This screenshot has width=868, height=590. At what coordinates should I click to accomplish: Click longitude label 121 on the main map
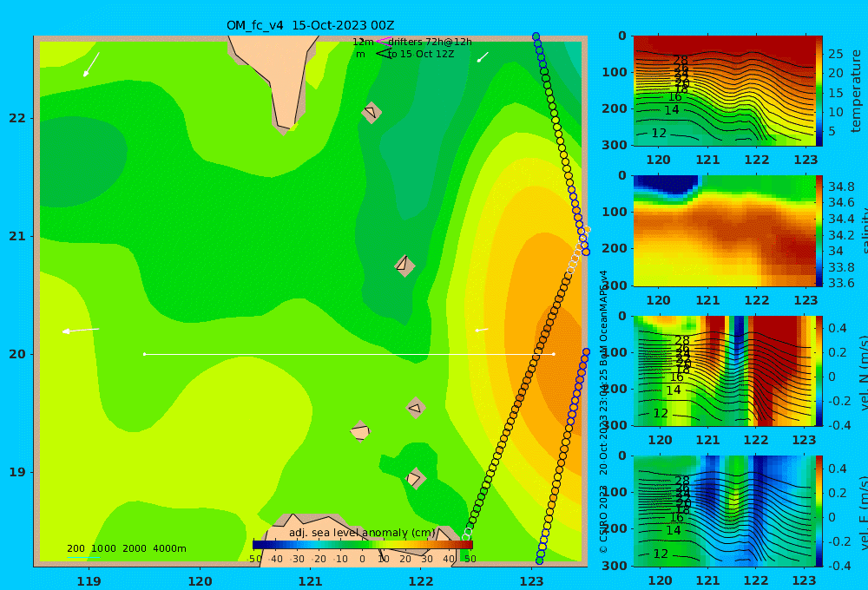[x=310, y=581]
